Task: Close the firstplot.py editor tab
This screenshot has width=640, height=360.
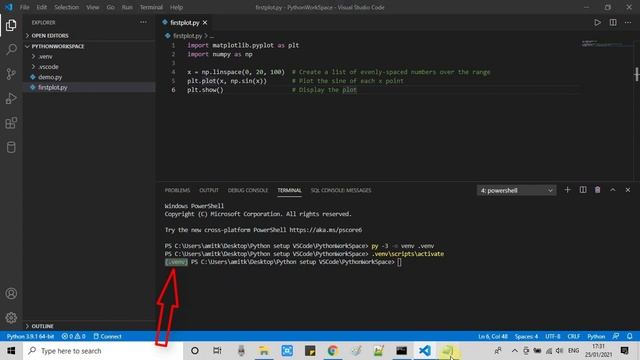Action: [205, 23]
